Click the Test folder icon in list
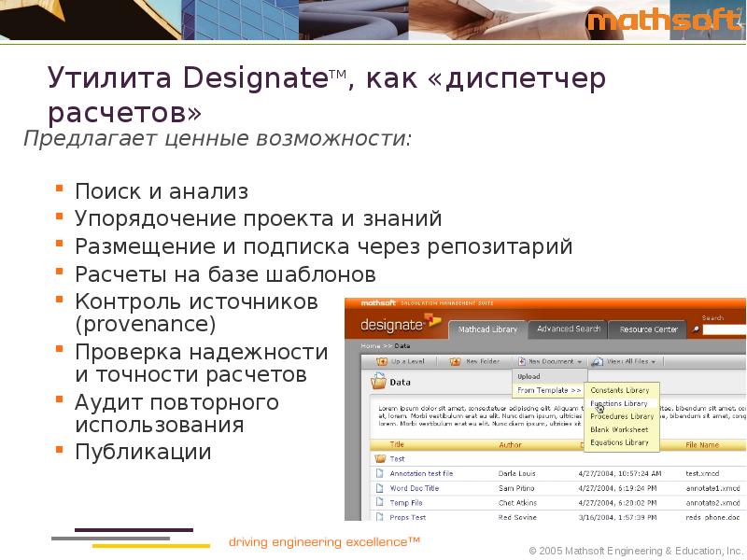This screenshot has width=747, height=560. click(x=380, y=459)
